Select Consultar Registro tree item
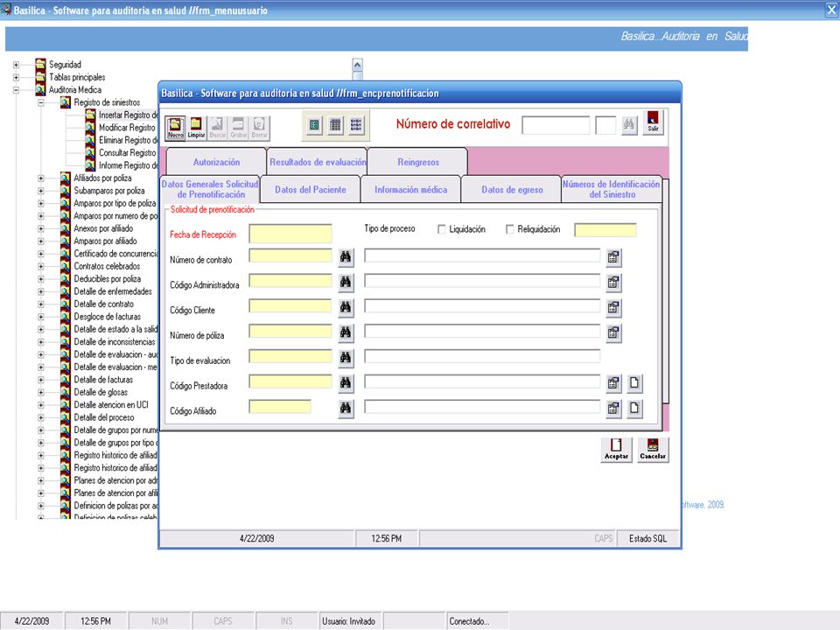This screenshot has width=840, height=630. (x=127, y=152)
